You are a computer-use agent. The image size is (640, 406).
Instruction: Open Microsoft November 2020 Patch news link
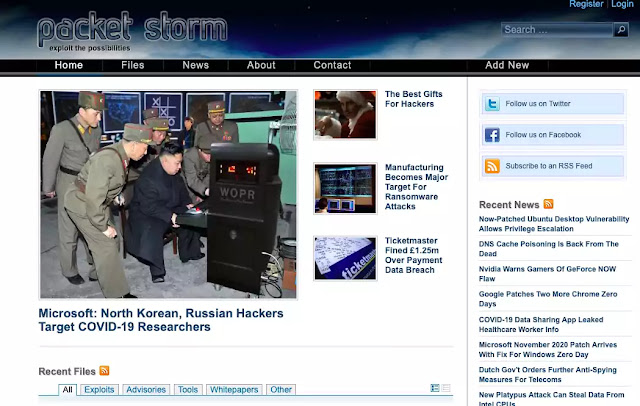(548, 350)
